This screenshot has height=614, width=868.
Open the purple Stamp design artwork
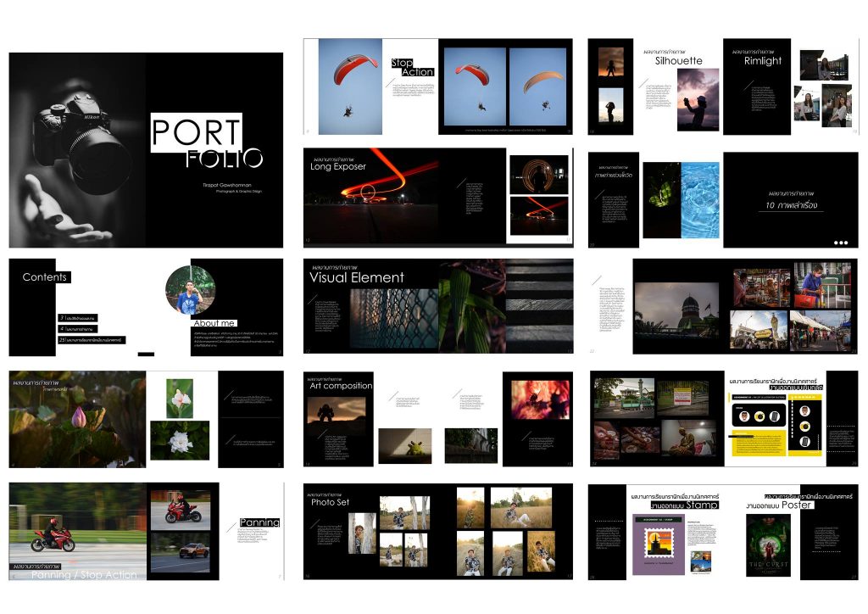(658, 546)
